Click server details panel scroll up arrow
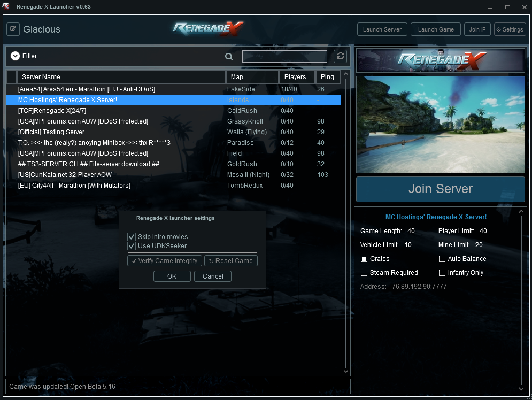The width and height of the screenshot is (532, 400). click(521, 212)
